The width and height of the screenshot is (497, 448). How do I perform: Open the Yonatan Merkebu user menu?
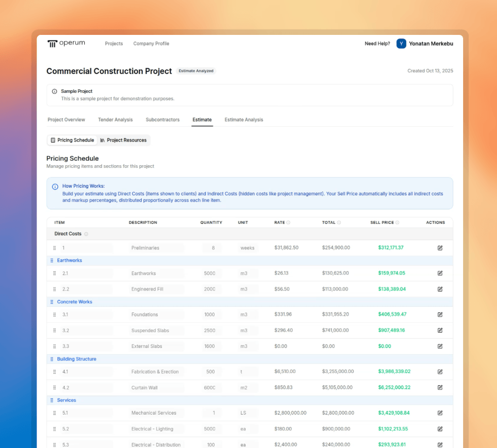pos(425,44)
